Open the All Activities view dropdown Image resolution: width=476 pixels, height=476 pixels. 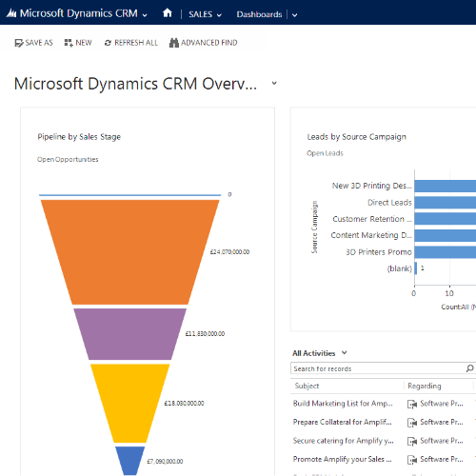click(x=345, y=353)
